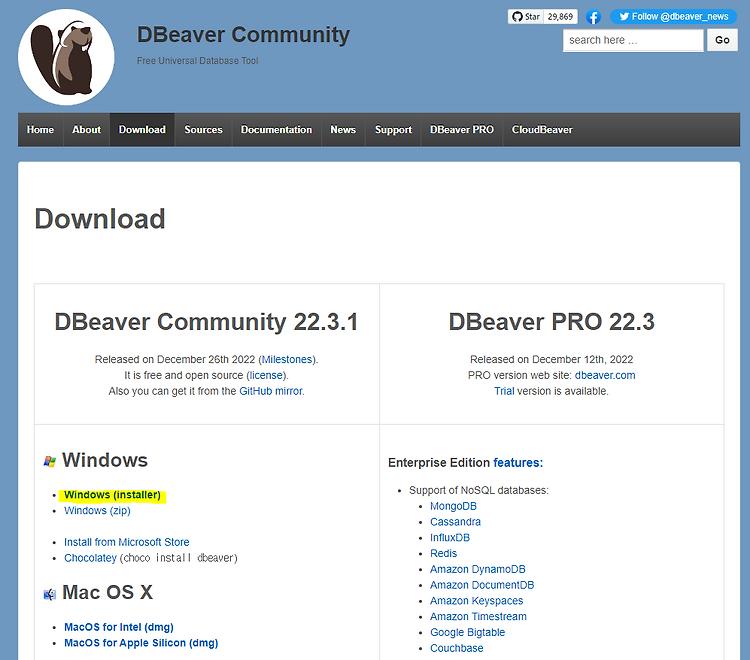Image resolution: width=750 pixels, height=660 pixels.
Task: Focus the 'search here' input field
Action: click(633, 40)
